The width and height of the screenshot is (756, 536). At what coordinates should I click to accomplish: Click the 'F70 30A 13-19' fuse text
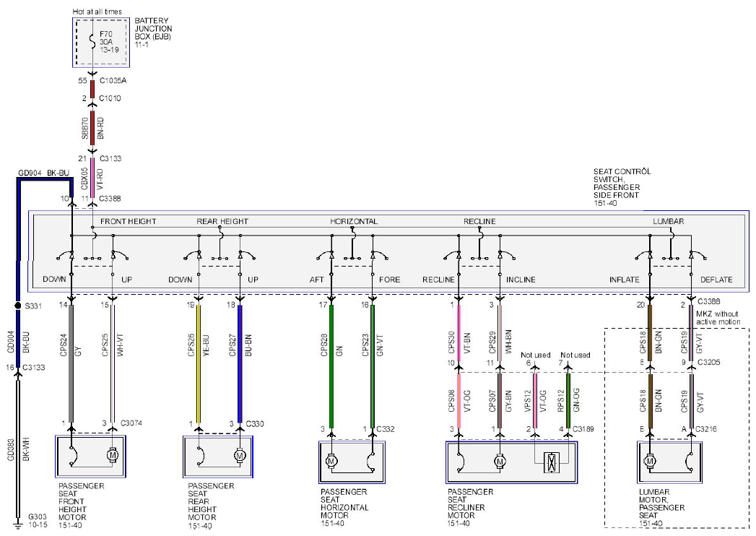tap(109, 42)
